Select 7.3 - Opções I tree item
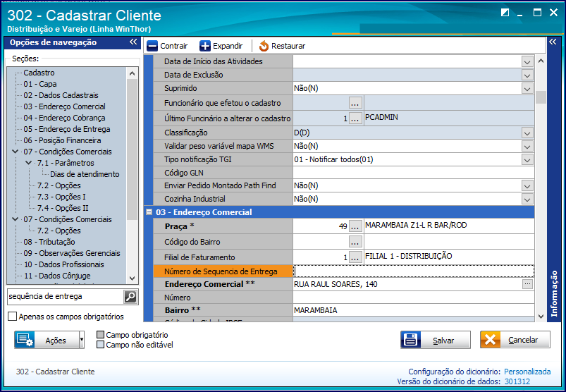The height and width of the screenshot is (392, 566). point(61,197)
